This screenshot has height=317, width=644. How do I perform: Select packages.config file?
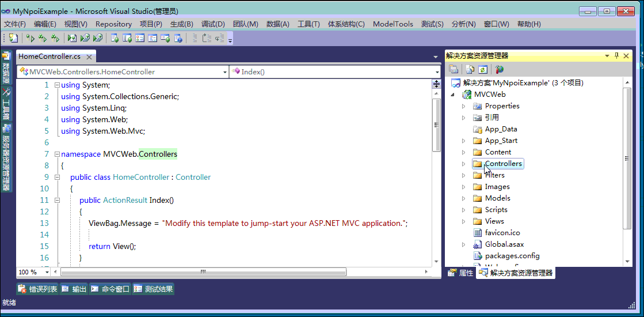(x=506, y=256)
